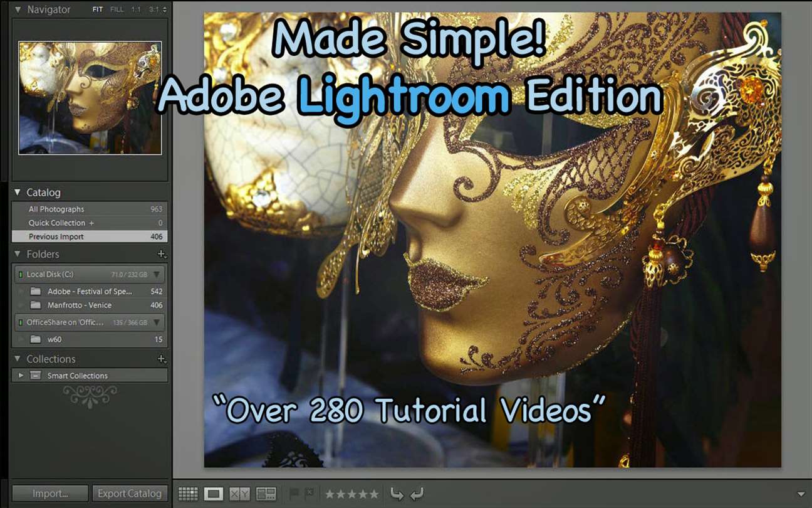The image size is (812, 508).
Task: Click the Local Disk (C:) volume bar
Action: tap(90, 275)
